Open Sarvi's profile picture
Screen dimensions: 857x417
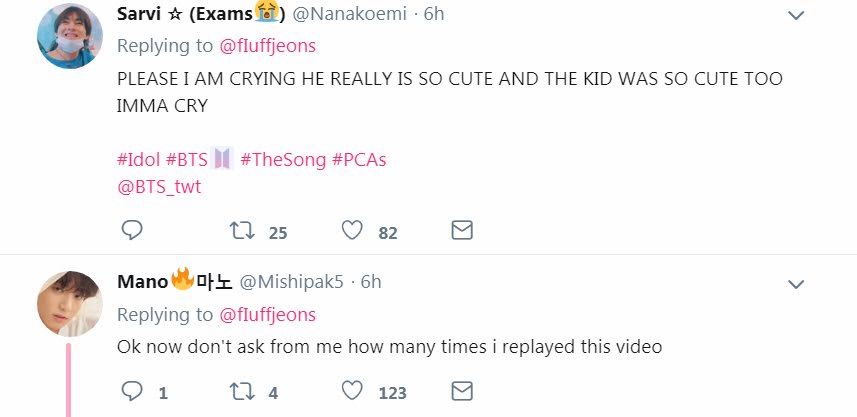point(70,37)
